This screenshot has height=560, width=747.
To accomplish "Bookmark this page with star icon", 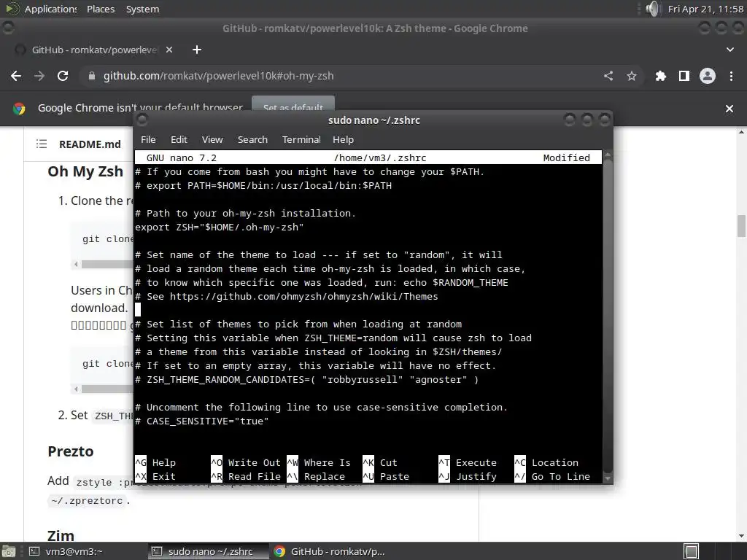I will [x=632, y=76].
